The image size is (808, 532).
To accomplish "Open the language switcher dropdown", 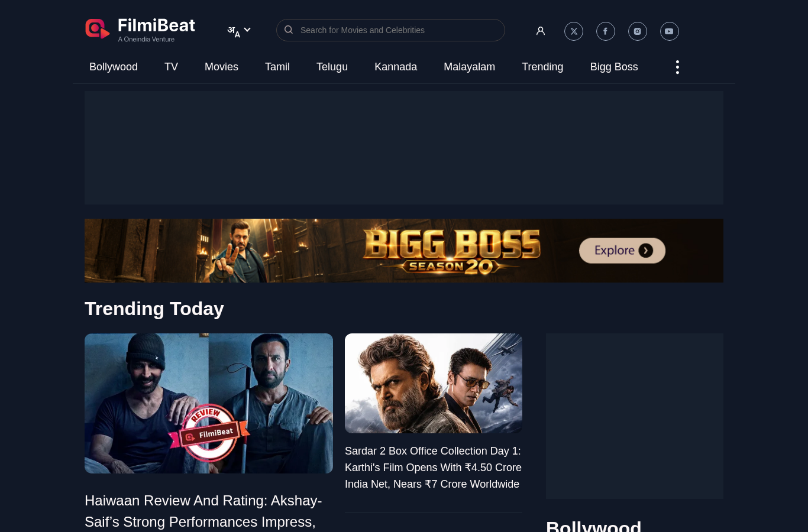I will click(x=239, y=31).
